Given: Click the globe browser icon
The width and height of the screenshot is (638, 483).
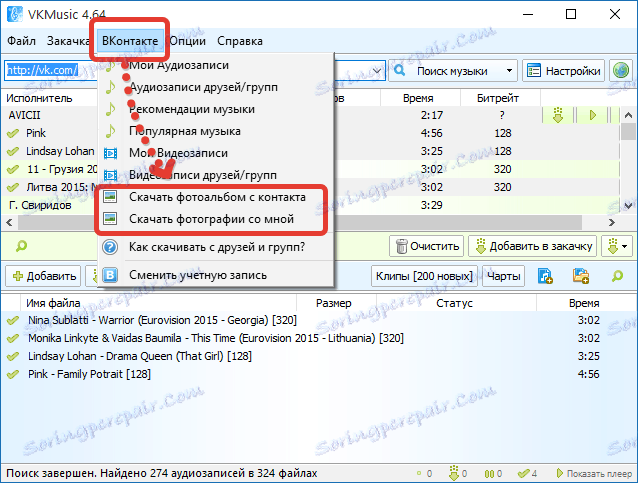Looking at the screenshot, I should [x=621, y=71].
